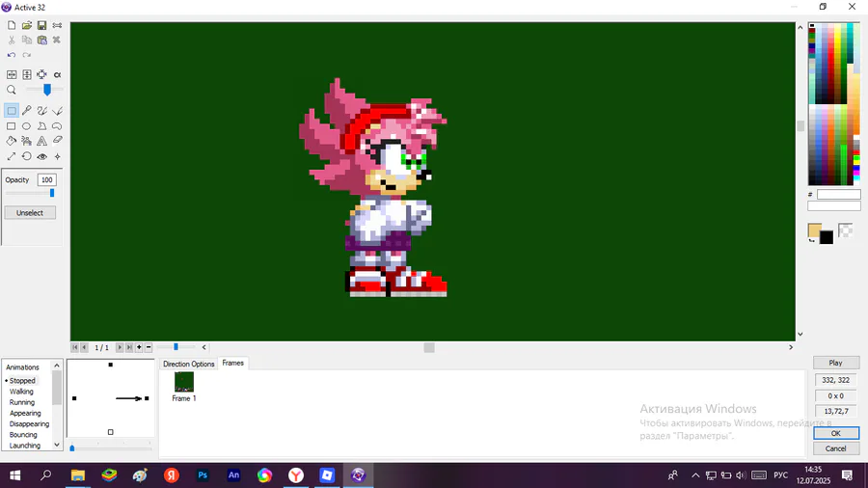This screenshot has width=868, height=488.
Task: Select the Color picker eyedropper tool
Action: pos(27,111)
